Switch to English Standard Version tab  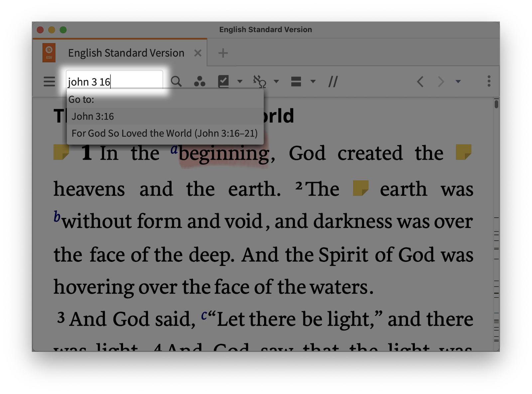point(126,53)
